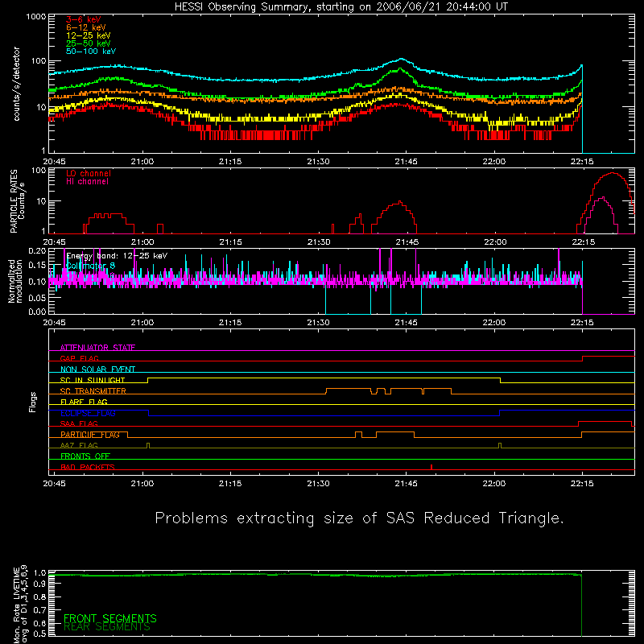Image resolution: width=644 pixels, height=644 pixels.
Task: Click the counts/s/detector axis label
Action: [16, 84]
